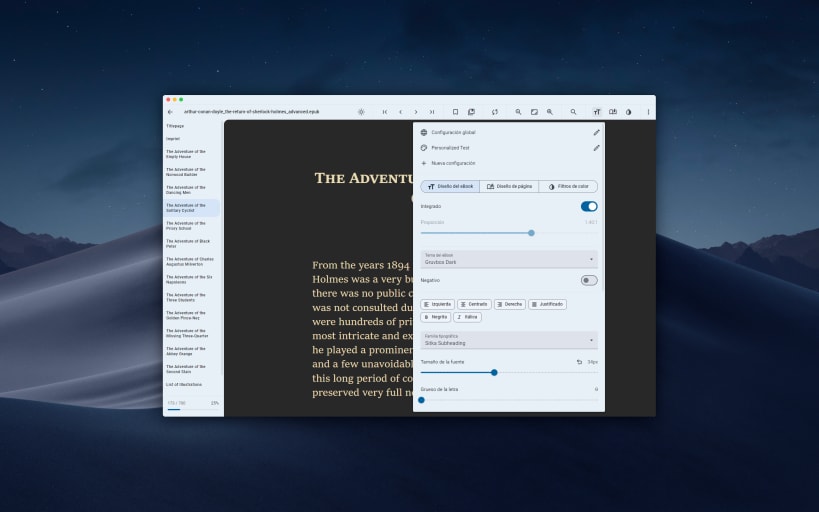Edit Configuración global with pencil icon
819x512 pixels.
pos(596,133)
